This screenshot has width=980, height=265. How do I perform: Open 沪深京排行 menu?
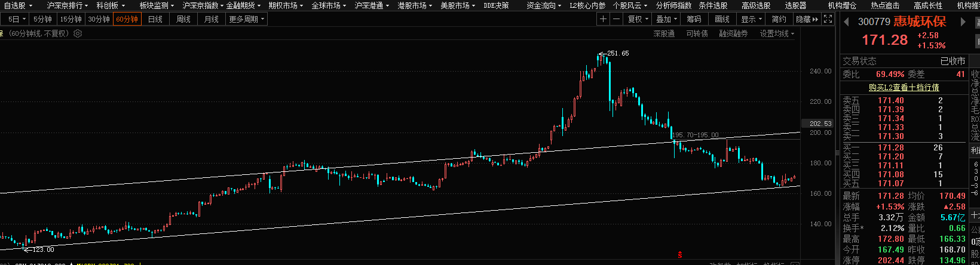click(67, 5)
